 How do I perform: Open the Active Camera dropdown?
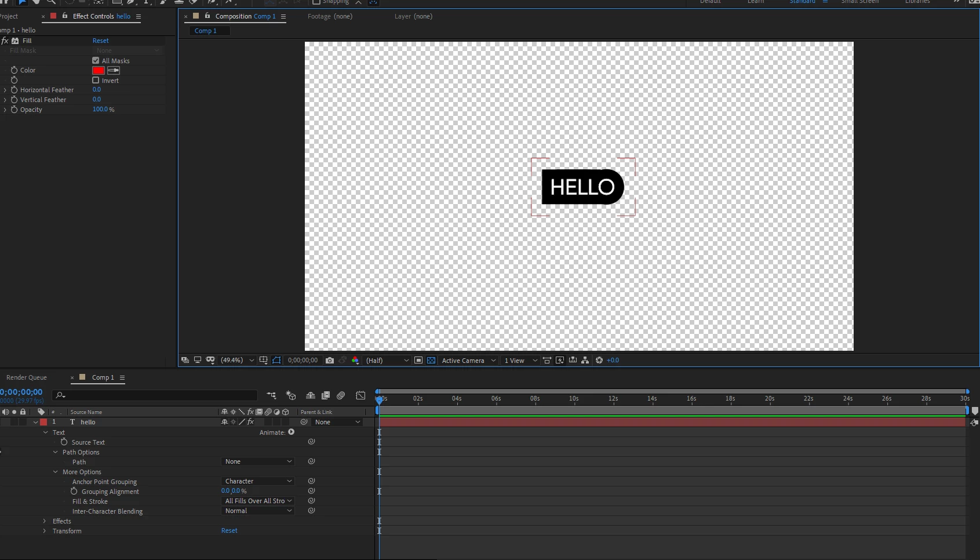coord(469,360)
